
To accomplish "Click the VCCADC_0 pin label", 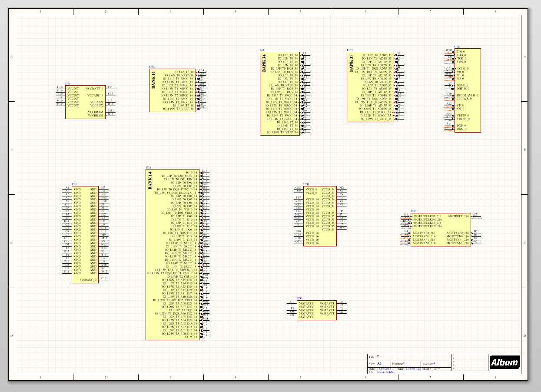I will (95, 95).
